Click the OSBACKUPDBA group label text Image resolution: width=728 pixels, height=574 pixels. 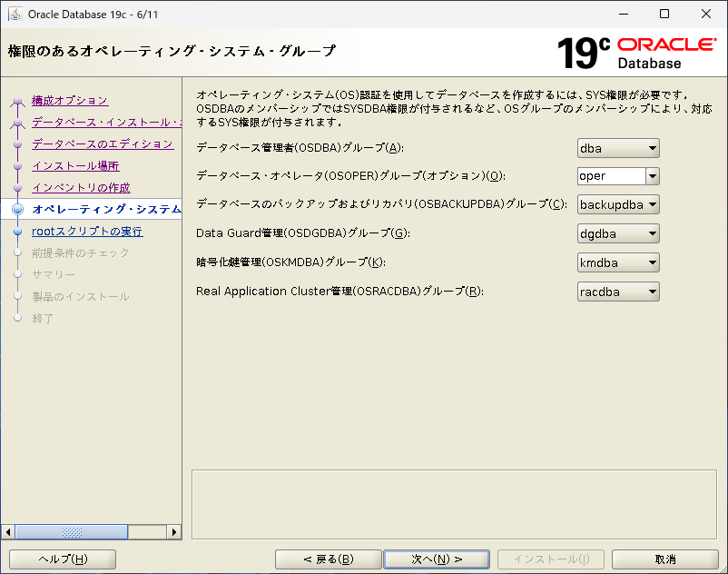[x=381, y=203]
